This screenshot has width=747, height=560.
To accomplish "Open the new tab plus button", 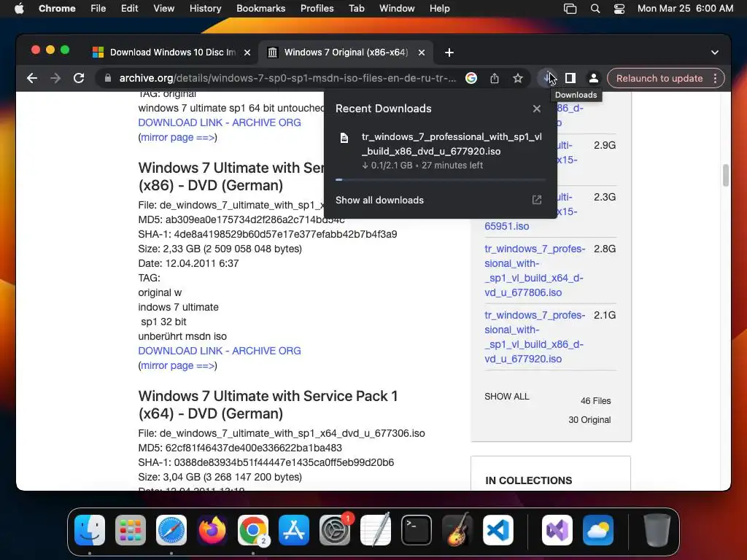I will click(x=449, y=52).
